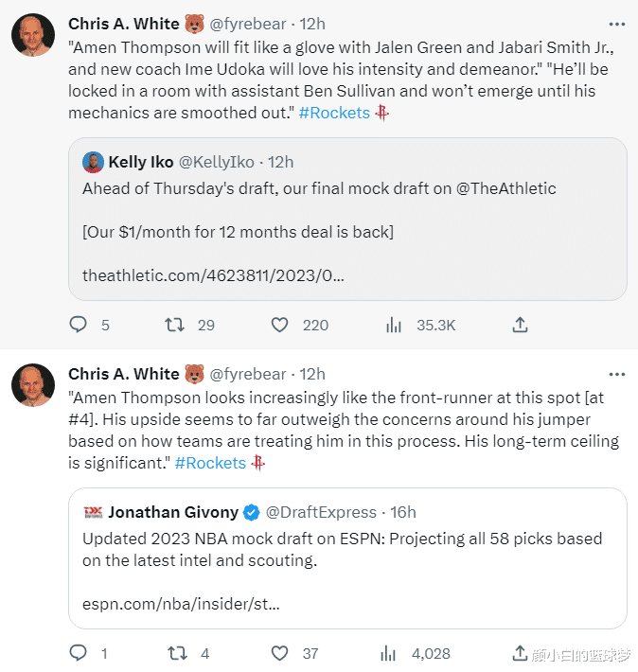Open the #Rockets hashtag in second tweet
Viewport: 638px width, 672px height.
pos(210,463)
